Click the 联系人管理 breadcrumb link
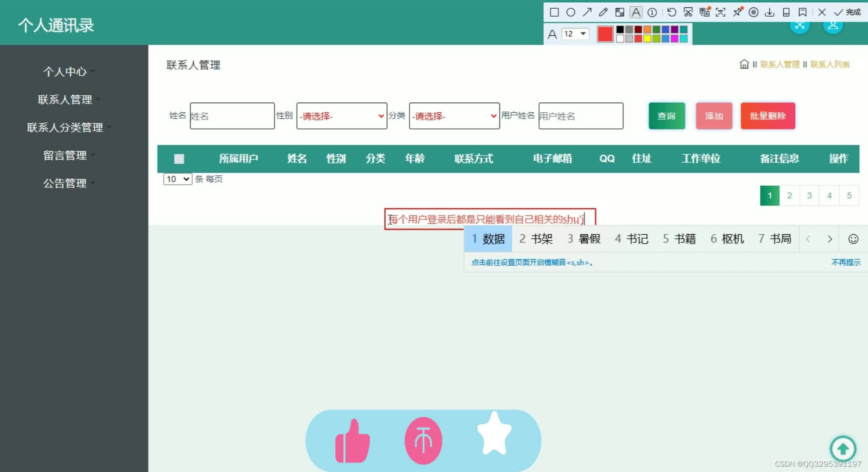Image resolution: width=868 pixels, height=472 pixels. coord(780,64)
